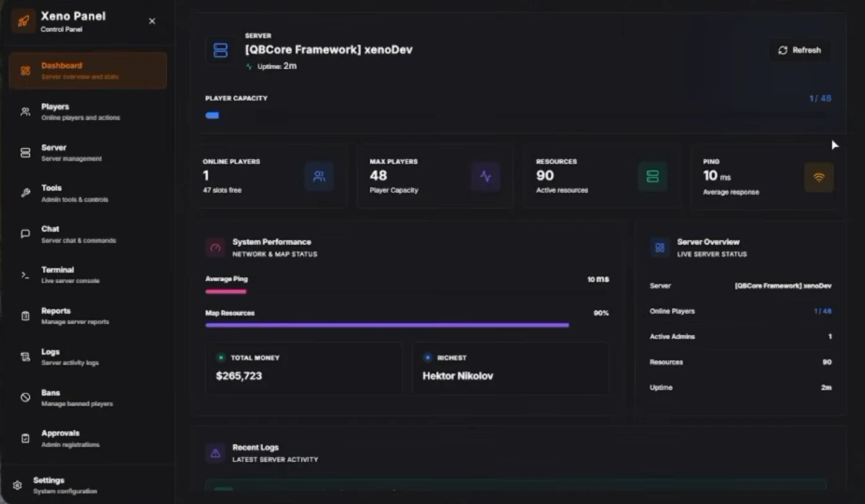Viewport: 865px width, 504px height.
Task: Click the Ping wifi signal icon
Action: click(819, 178)
